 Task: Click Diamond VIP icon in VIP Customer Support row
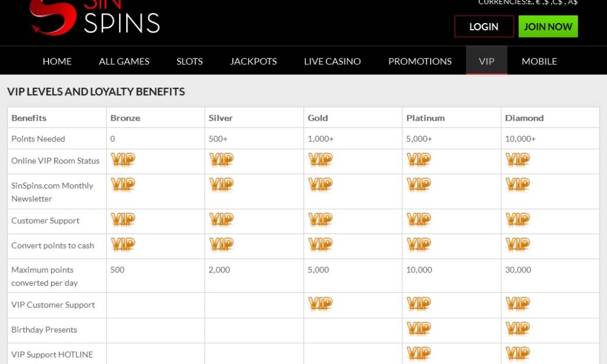click(518, 304)
